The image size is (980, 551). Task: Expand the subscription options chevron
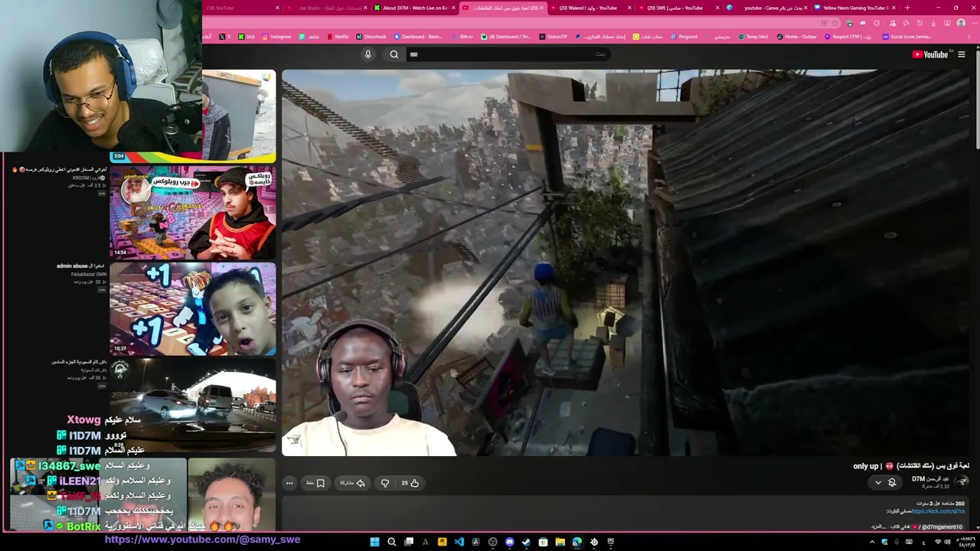tap(878, 482)
